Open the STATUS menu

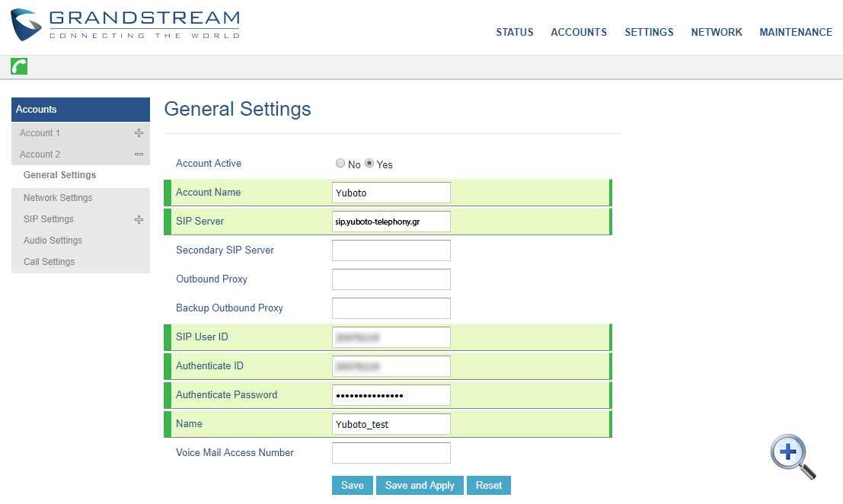514,32
